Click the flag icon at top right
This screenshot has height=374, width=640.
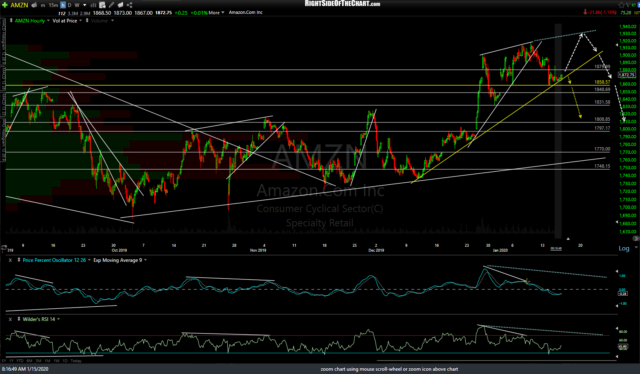(629, 4)
